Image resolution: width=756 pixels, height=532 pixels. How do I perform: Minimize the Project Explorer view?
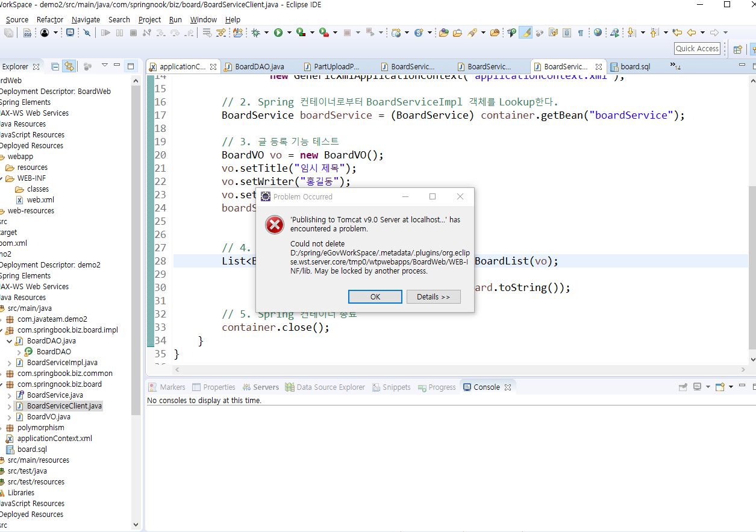click(x=117, y=66)
